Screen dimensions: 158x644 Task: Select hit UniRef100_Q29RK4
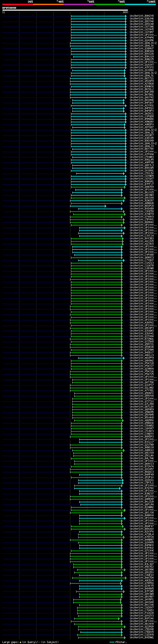142,369
